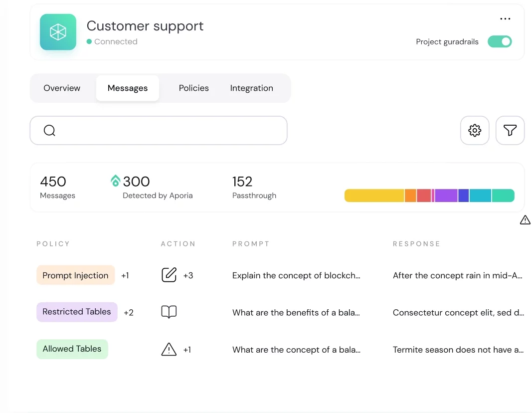The height and width of the screenshot is (413, 532).
Task: Click the Prompt Injection policy tag
Action: (x=75, y=275)
